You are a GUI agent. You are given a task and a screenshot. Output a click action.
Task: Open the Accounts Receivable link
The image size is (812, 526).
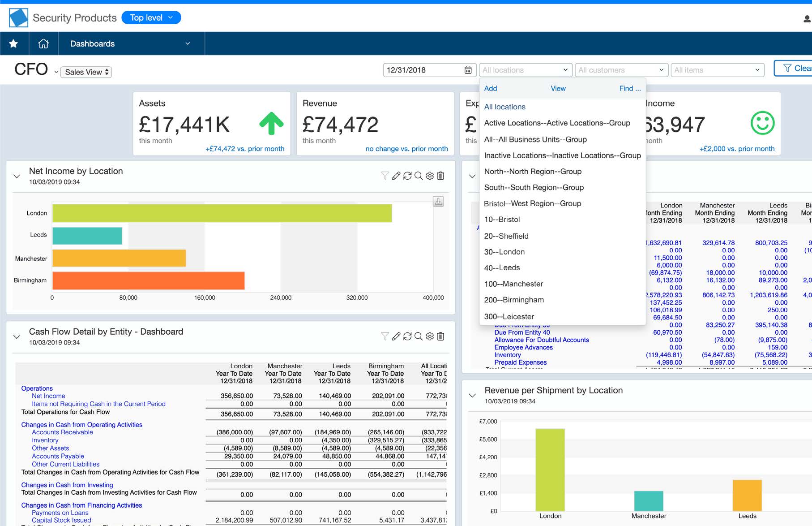(x=62, y=432)
